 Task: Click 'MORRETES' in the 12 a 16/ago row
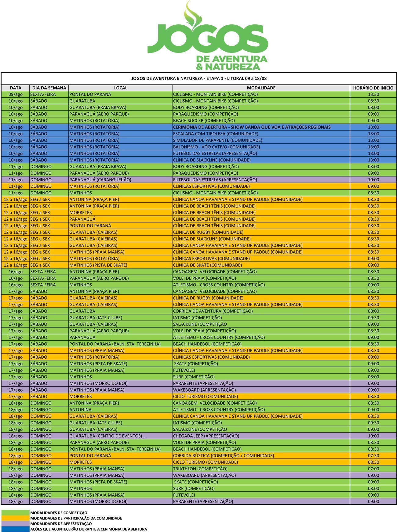click(x=121, y=212)
